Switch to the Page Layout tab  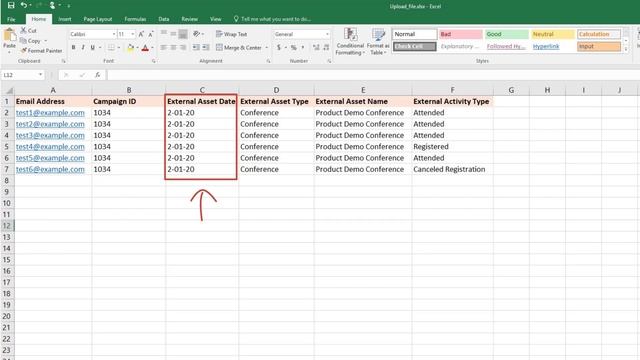pos(98,19)
